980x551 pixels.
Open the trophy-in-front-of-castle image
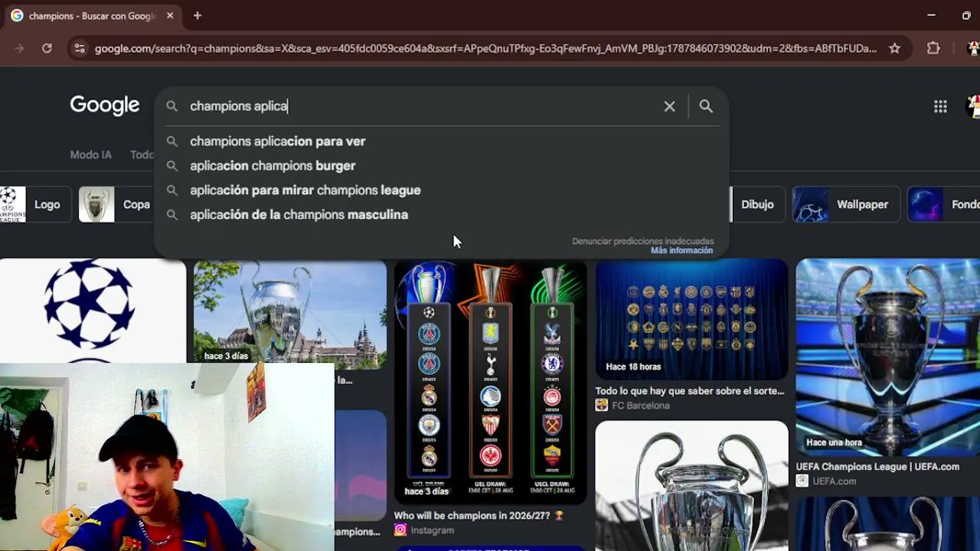pyautogui.click(x=290, y=315)
